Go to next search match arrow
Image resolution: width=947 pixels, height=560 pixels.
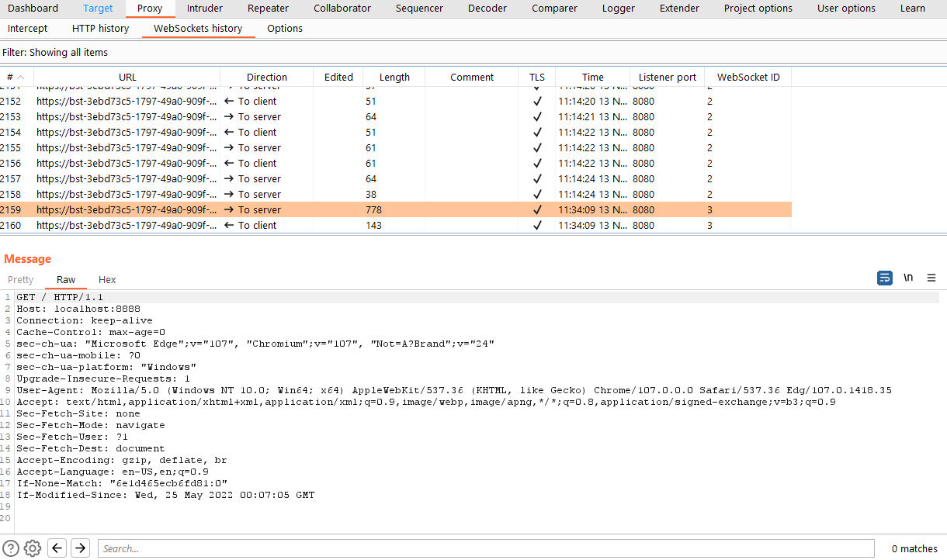tap(80, 548)
